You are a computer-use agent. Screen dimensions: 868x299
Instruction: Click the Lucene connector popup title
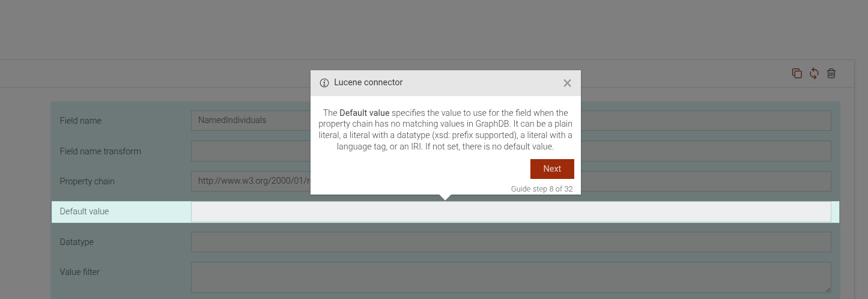[x=368, y=83]
